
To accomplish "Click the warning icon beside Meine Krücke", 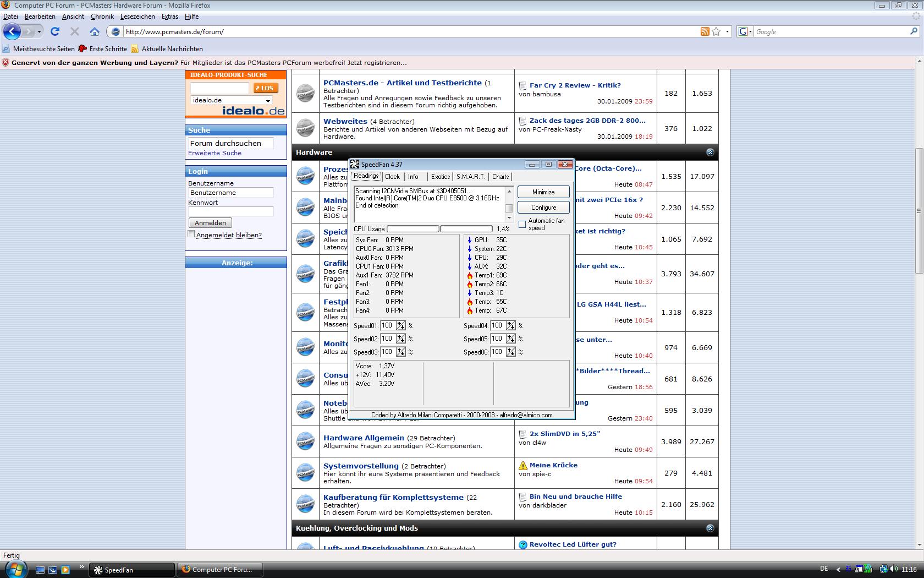I will 522,465.
